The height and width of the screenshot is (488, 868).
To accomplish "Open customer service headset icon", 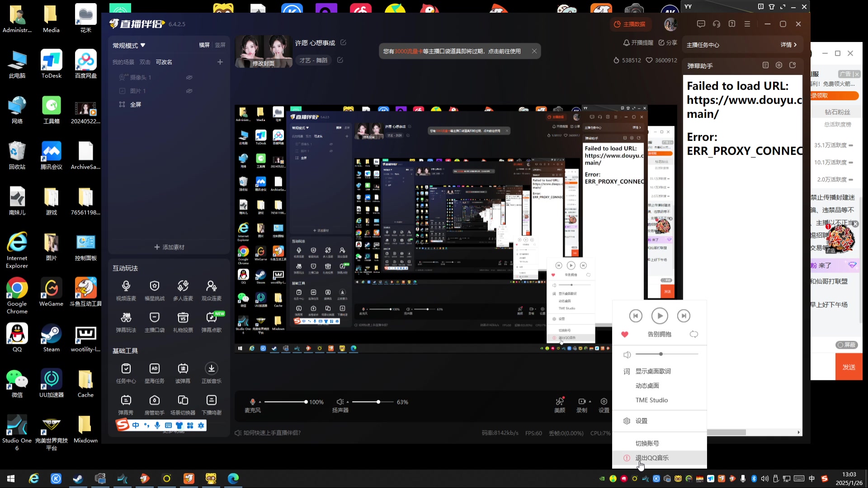I will 717,24.
